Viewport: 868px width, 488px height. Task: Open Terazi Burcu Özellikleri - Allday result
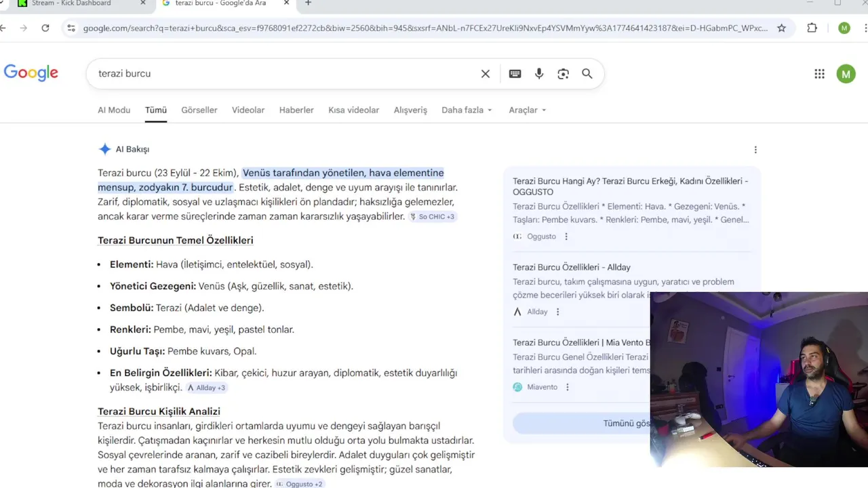572,267
